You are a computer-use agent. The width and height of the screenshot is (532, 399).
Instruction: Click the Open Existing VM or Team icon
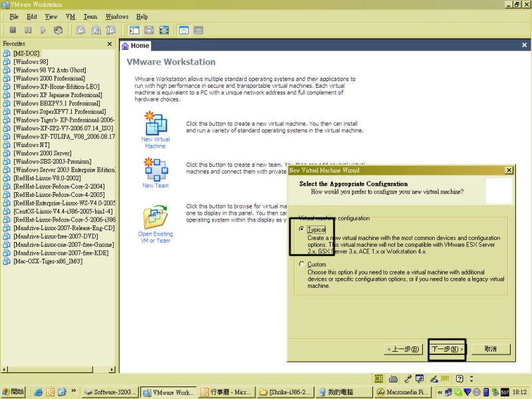156,219
